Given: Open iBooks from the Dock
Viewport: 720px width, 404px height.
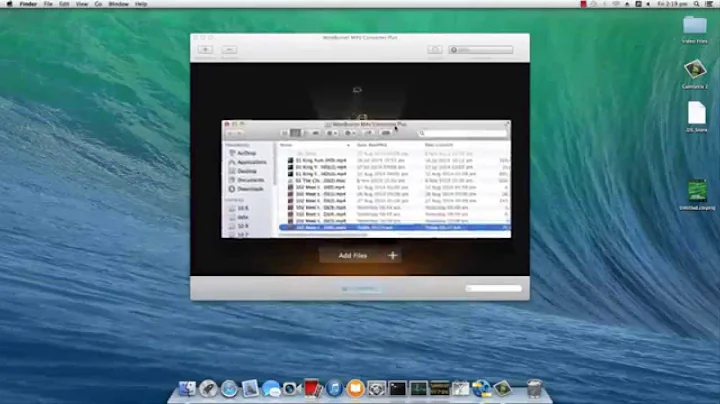Looking at the screenshot, I should tap(355, 389).
